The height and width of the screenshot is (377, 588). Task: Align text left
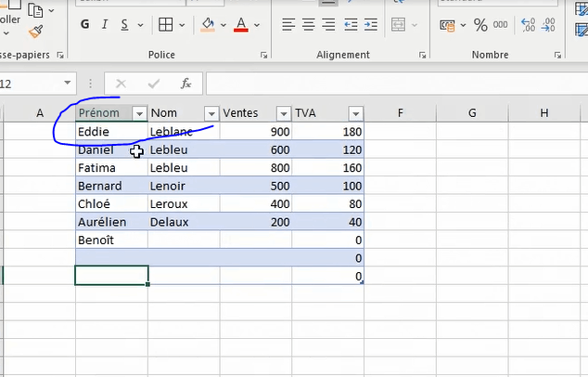pyautogui.click(x=288, y=25)
